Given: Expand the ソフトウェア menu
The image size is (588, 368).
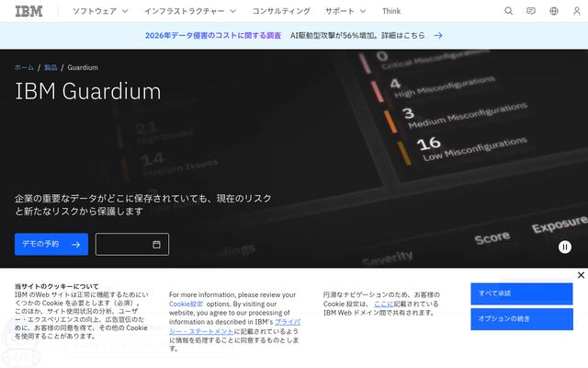Looking at the screenshot, I should (x=100, y=11).
